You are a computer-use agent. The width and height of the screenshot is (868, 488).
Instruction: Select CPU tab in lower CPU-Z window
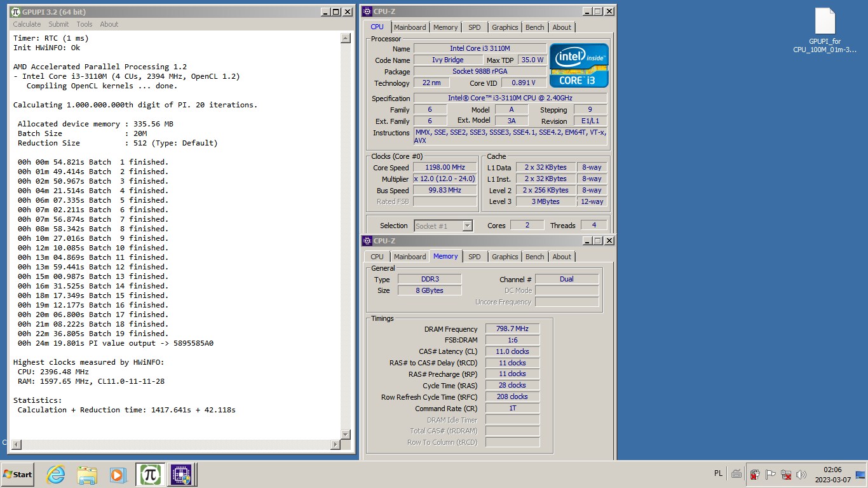[x=377, y=257]
